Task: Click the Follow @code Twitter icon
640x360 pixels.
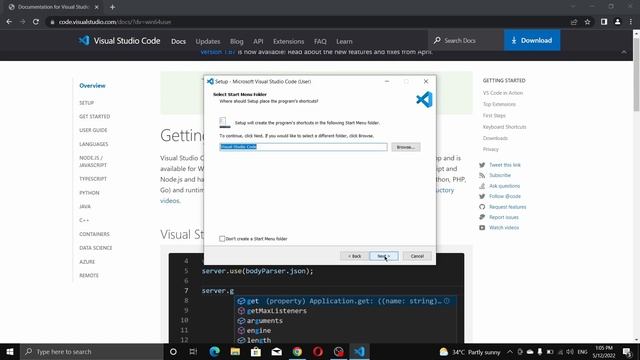Action: (x=482, y=196)
